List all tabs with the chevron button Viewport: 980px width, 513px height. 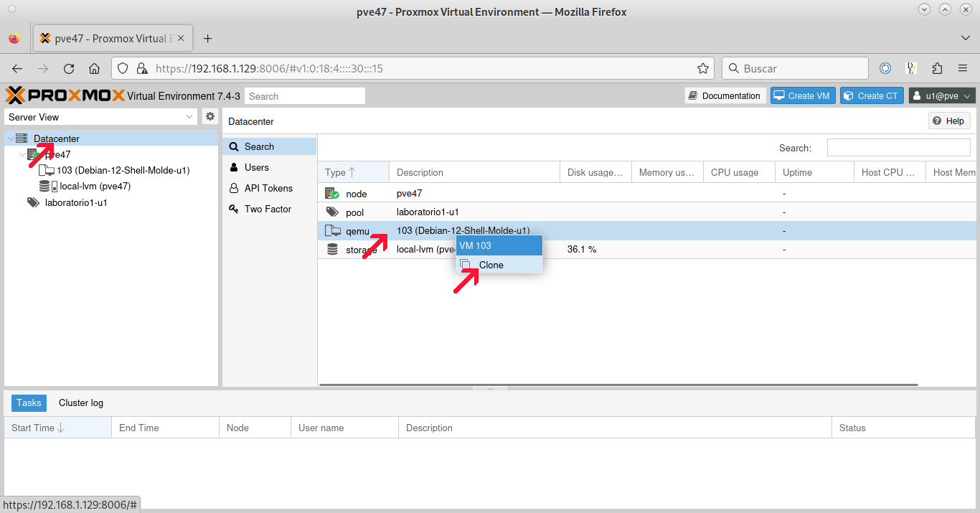[x=965, y=38]
